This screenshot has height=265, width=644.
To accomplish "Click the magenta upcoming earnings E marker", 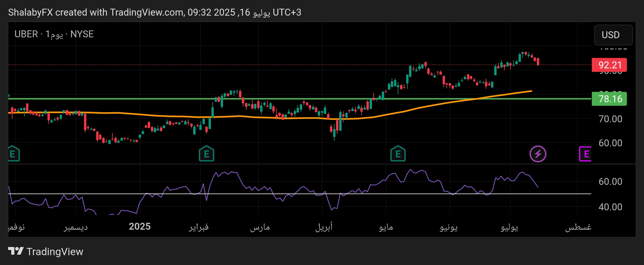I will (x=585, y=154).
